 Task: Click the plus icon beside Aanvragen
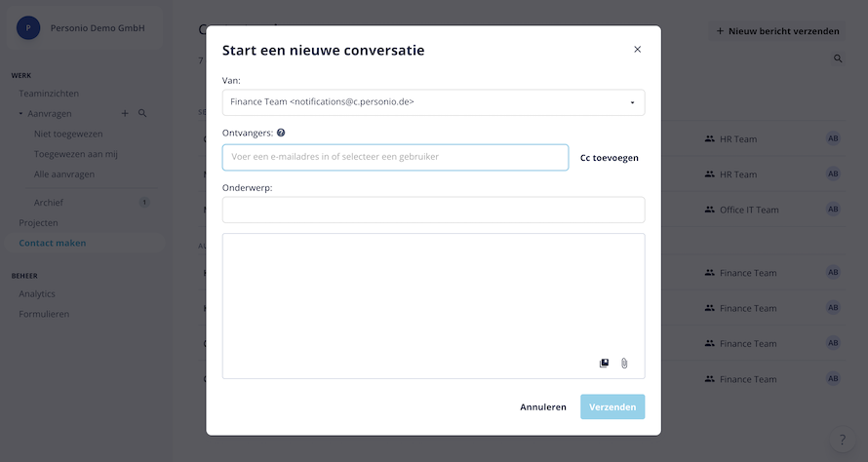click(x=125, y=114)
